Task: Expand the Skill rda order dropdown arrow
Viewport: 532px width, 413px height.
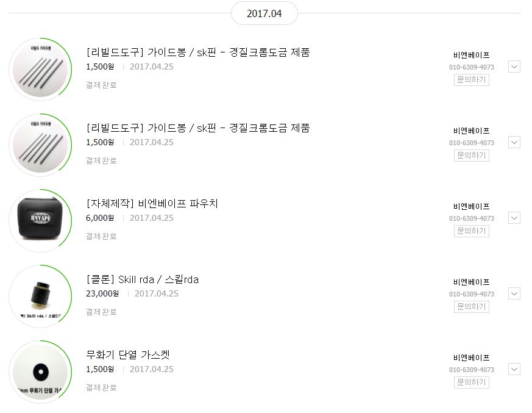Action: coord(514,293)
